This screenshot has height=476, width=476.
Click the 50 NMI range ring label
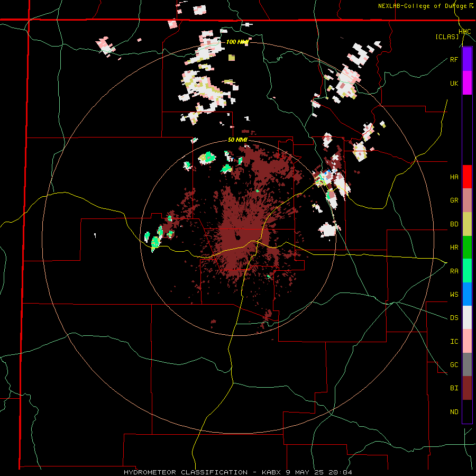pos(237,140)
